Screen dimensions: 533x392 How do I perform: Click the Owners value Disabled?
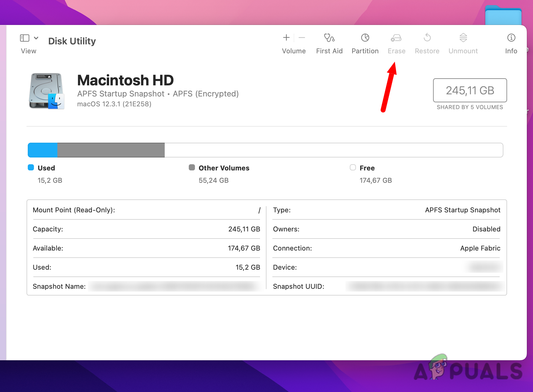[x=486, y=229]
